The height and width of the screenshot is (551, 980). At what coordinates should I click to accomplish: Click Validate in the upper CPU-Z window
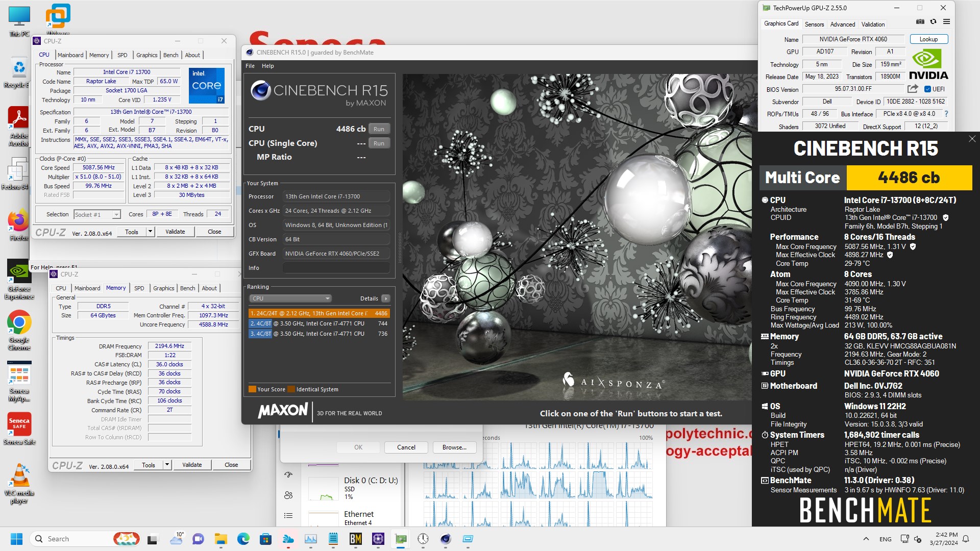tap(175, 232)
